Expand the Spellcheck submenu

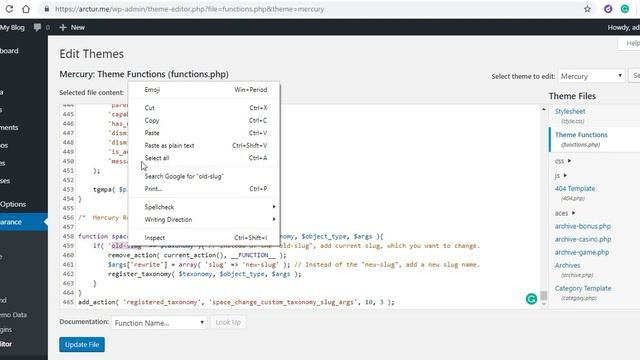coord(204,207)
